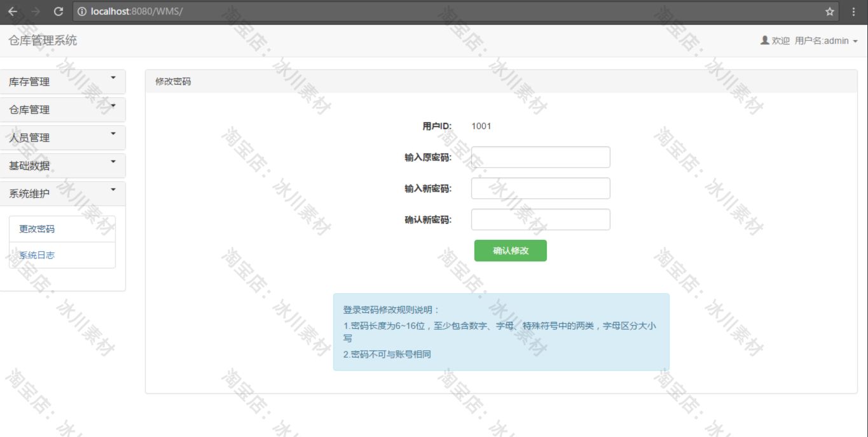Click the user avatar icon beside 欢迎

click(765, 40)
